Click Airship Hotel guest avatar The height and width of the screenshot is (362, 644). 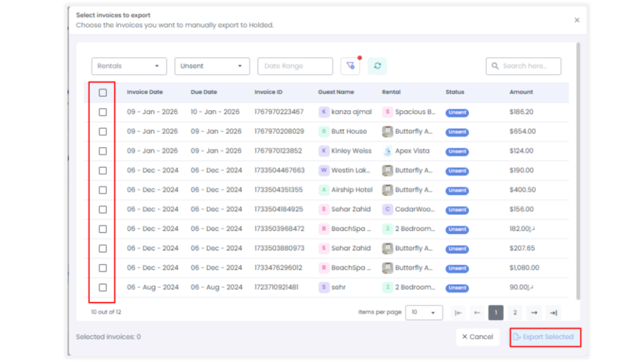point(324,190)
